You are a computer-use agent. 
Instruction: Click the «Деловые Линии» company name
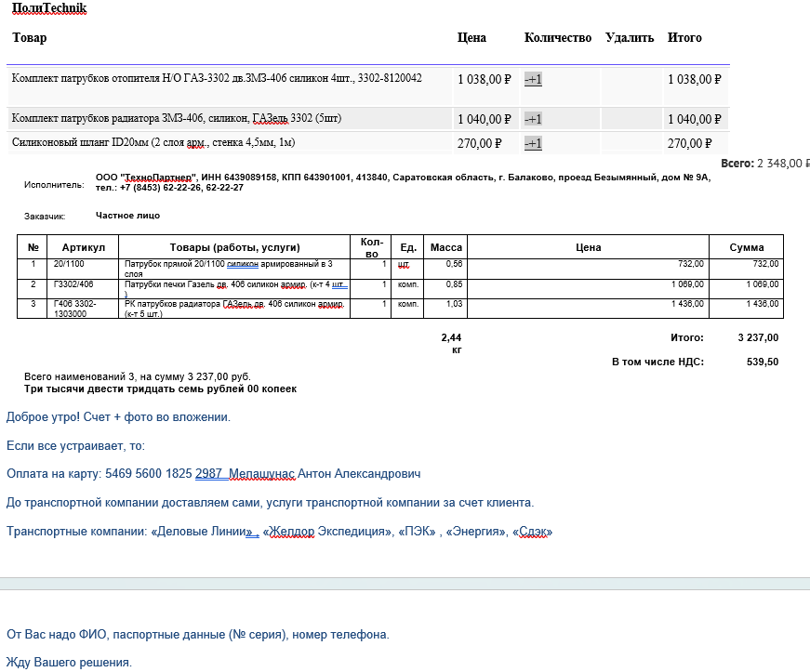pyautogui.click(x=202, y=532)
